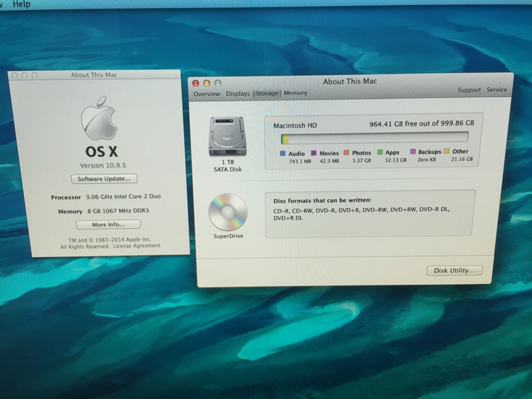The image size is (532, 399).
Task: Open the Service link
Action: click(496, 90)
